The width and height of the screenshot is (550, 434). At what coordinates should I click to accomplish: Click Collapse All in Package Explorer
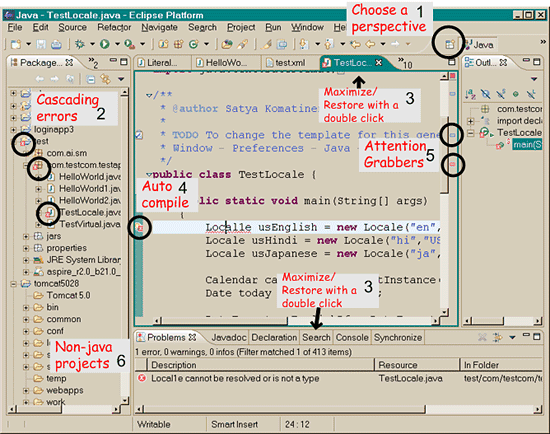pos(90,79)
